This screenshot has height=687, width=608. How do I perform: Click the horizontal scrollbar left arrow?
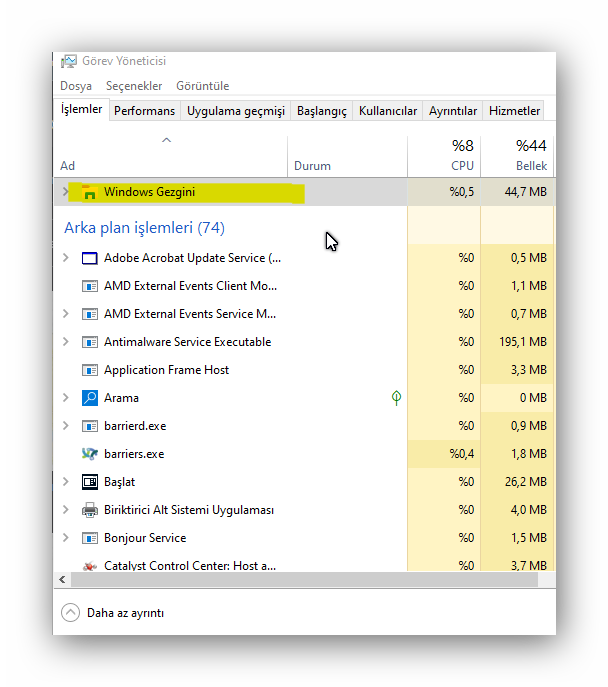[x=62, y=580]
